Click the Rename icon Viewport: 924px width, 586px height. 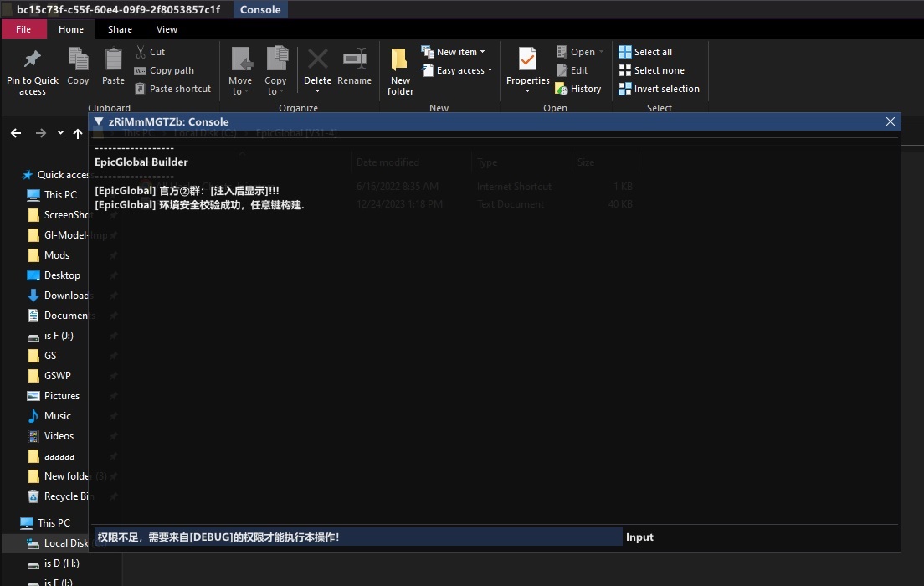[x=355, y=59]
